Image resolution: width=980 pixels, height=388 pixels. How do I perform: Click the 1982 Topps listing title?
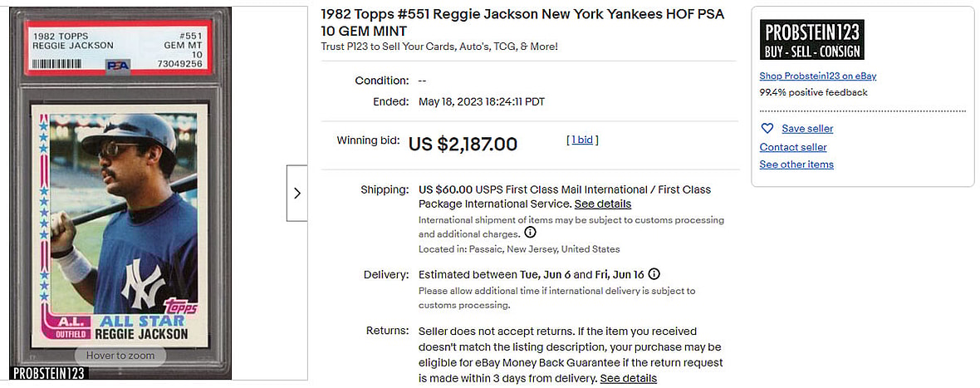(522, 22)
